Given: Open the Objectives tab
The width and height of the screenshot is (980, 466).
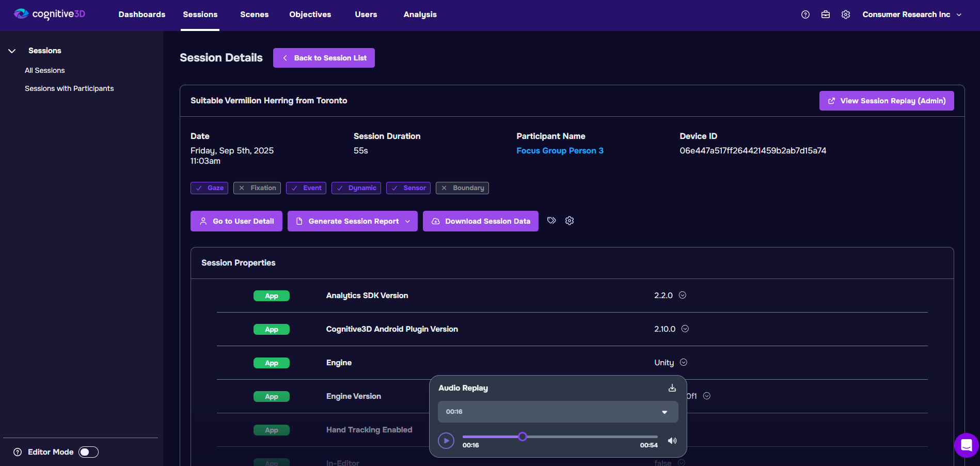Looking at the screenshot, I should (x=310, y=14).
